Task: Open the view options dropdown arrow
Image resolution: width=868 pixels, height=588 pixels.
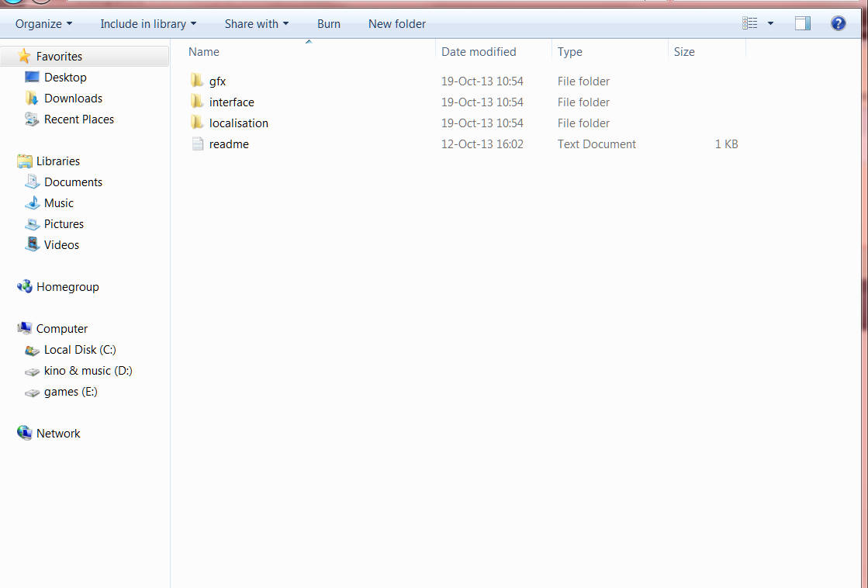Action: 770,23
